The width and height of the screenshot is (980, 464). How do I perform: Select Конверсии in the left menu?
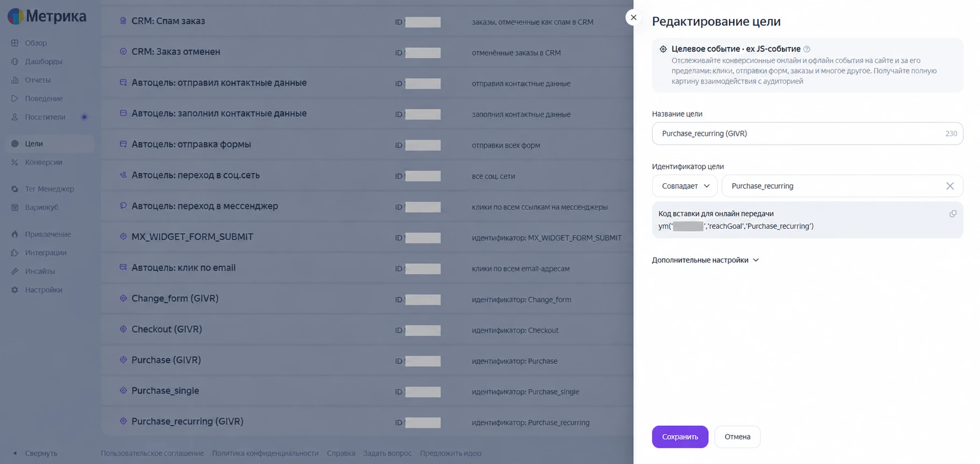click(x=43, y=162)
